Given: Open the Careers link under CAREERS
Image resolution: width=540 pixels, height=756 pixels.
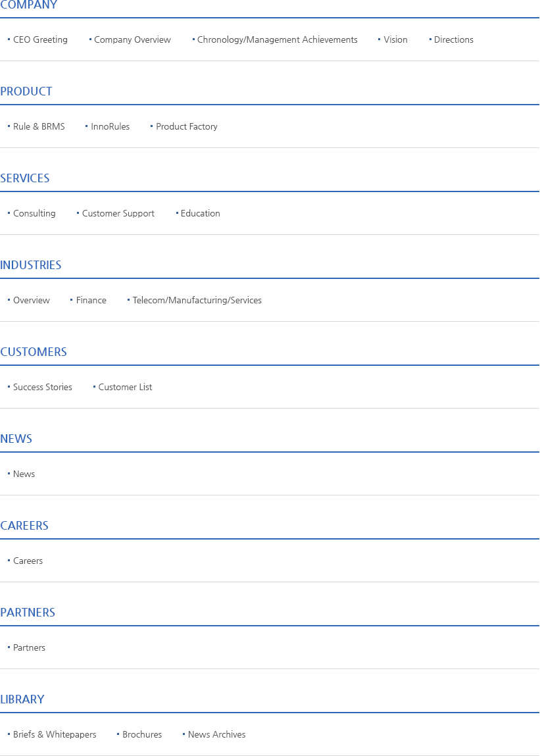Looking at the screenshot, I should 28,561.
